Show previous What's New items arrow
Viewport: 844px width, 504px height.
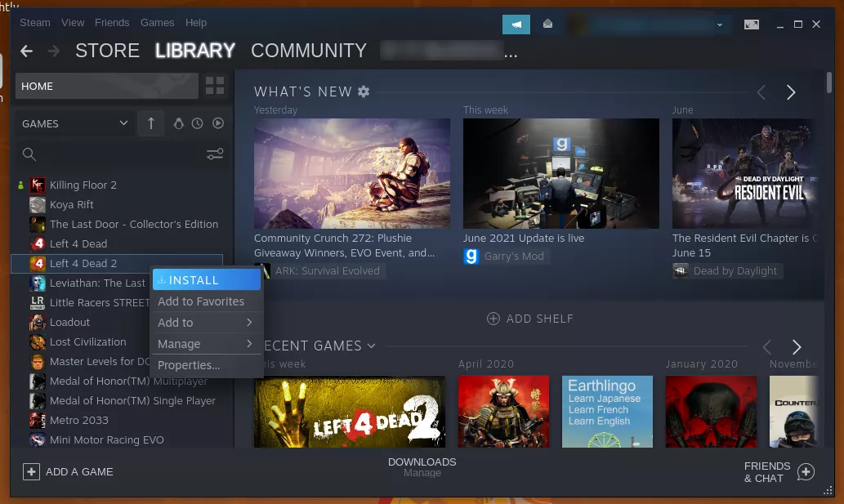click(761, 92)
